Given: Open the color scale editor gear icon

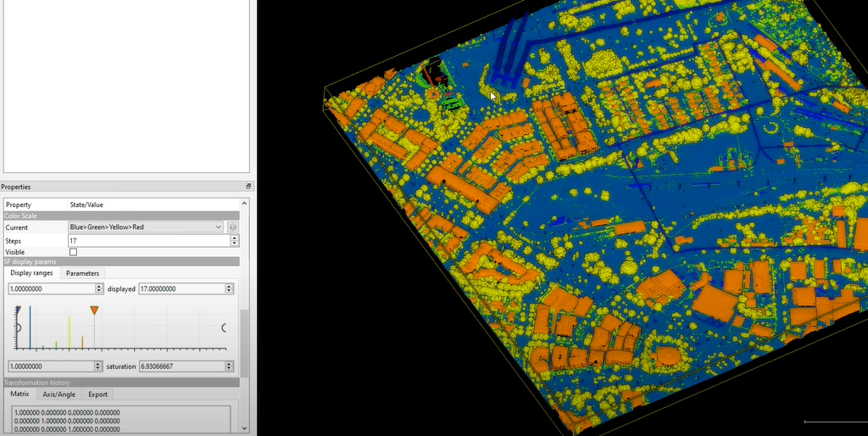Looking at the screenshot, I should point(232,227).
